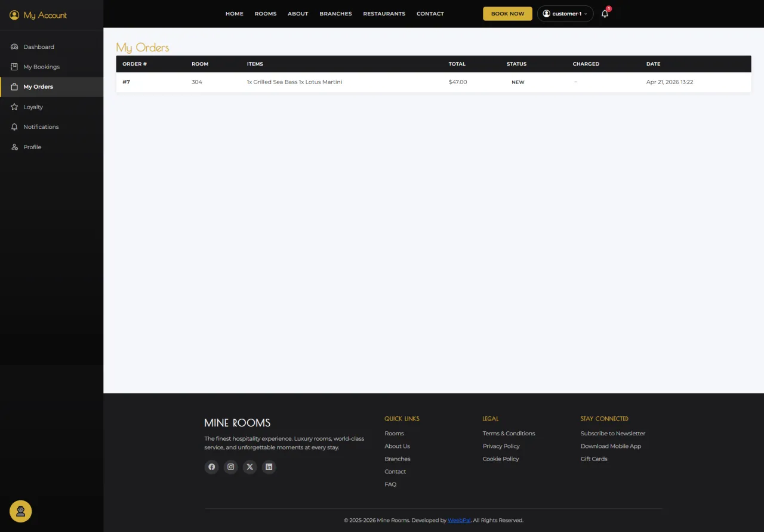Viewport: 764px width, 532px height.
Task: Click the My Orders page title
Action: pyautogui.click(x=143, y=48)
